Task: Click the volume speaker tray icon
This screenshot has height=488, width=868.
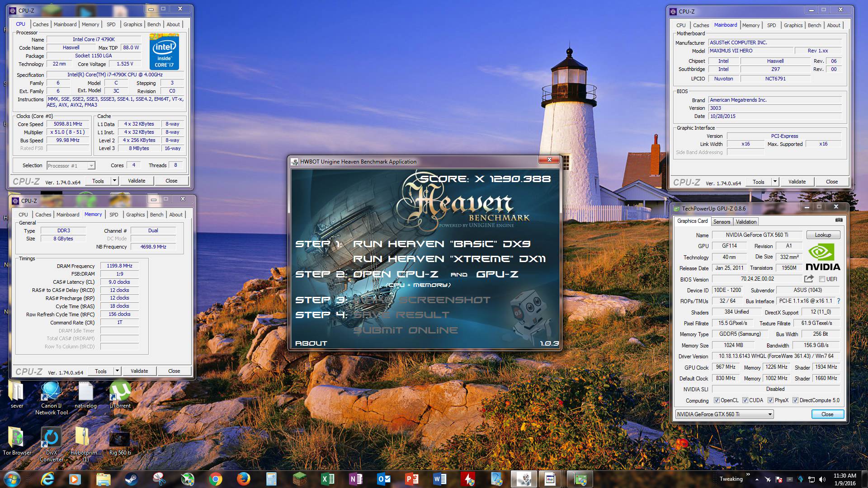Action: point(822,479)
